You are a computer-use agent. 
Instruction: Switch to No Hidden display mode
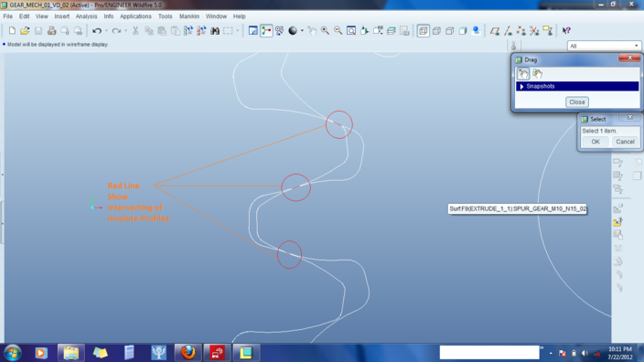pos(450,31)
